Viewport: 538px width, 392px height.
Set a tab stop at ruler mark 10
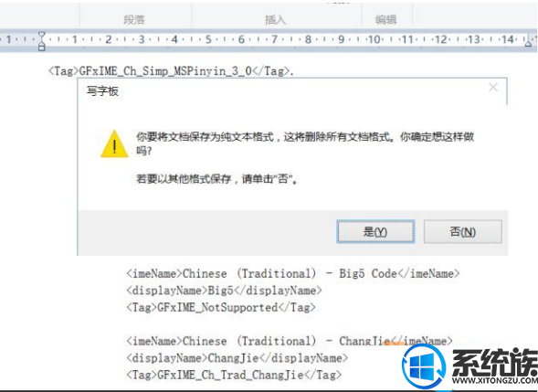pos(374,39)
